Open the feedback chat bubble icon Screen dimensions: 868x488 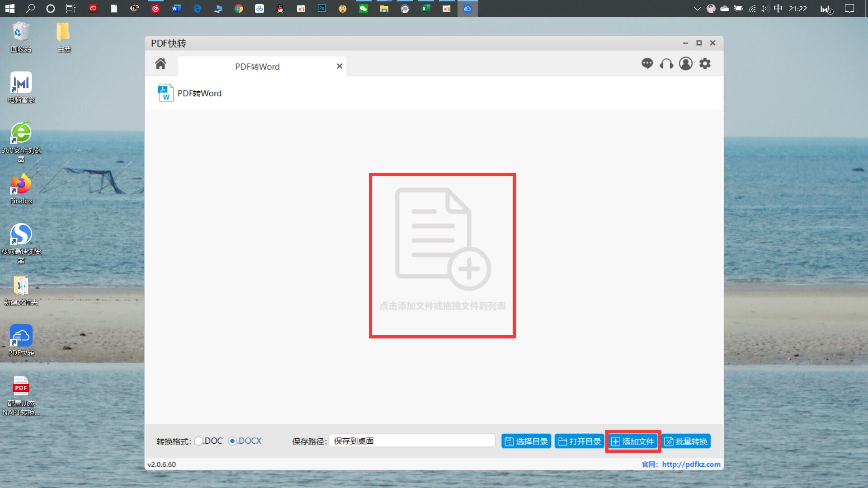647,64
